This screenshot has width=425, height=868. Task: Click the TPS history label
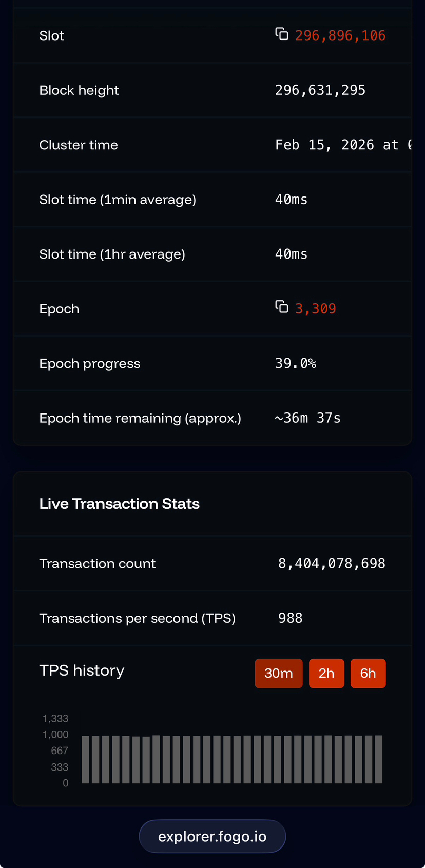click(82, 670)
